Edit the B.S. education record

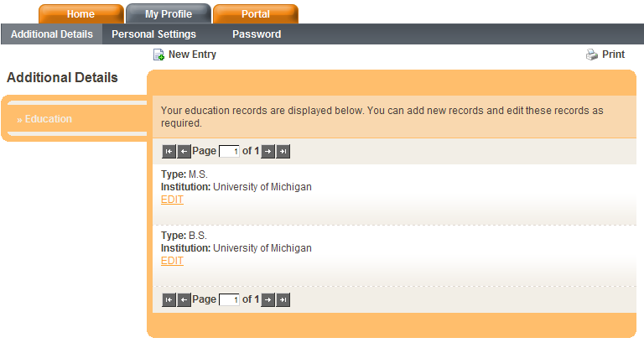[172, 261]
